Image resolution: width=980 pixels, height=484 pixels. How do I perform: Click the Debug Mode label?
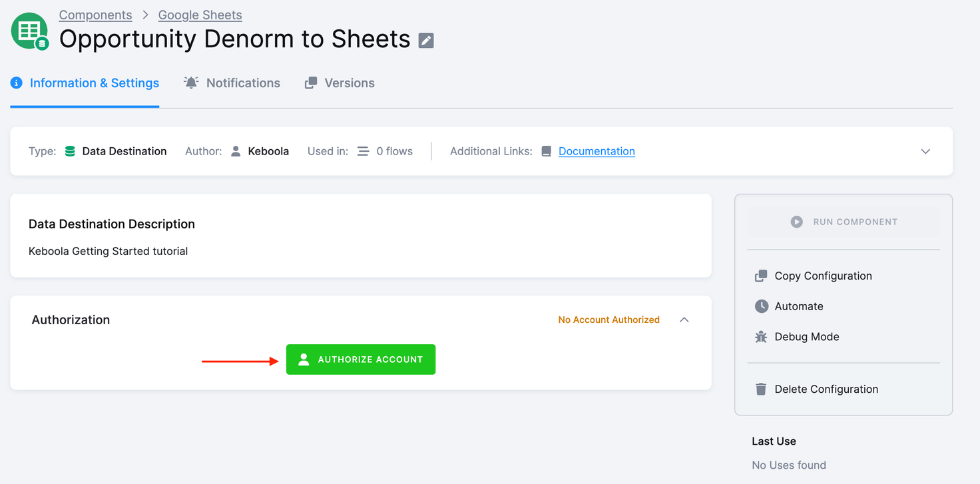coord(807,337)
